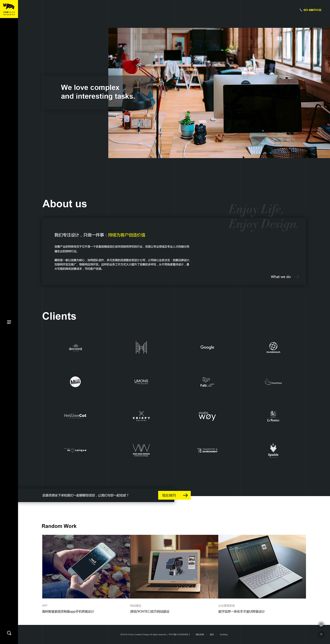Click the mundaneum globe logo
Image resolution: width=330 pixels, height=644 pixels.
click(x=273, y=348)
